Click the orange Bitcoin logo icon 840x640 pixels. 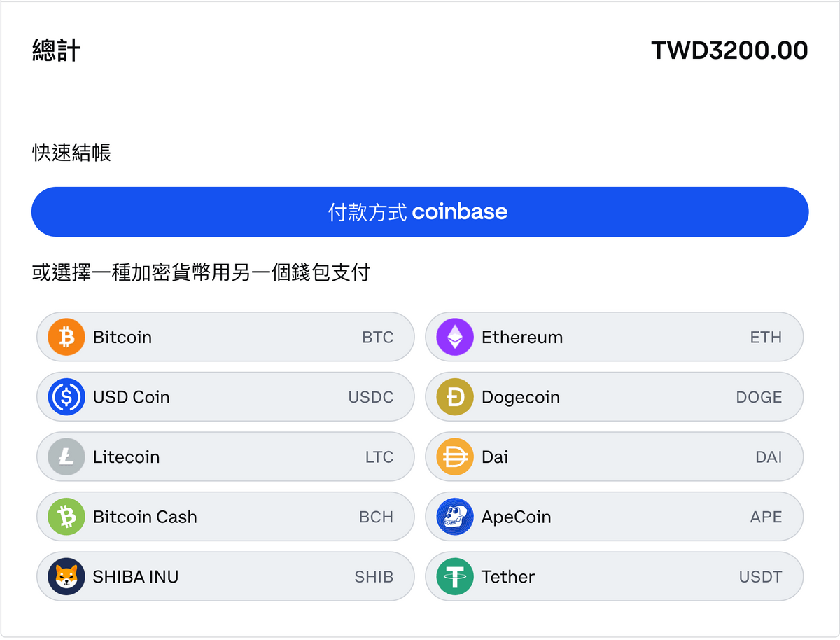[66, 337]
